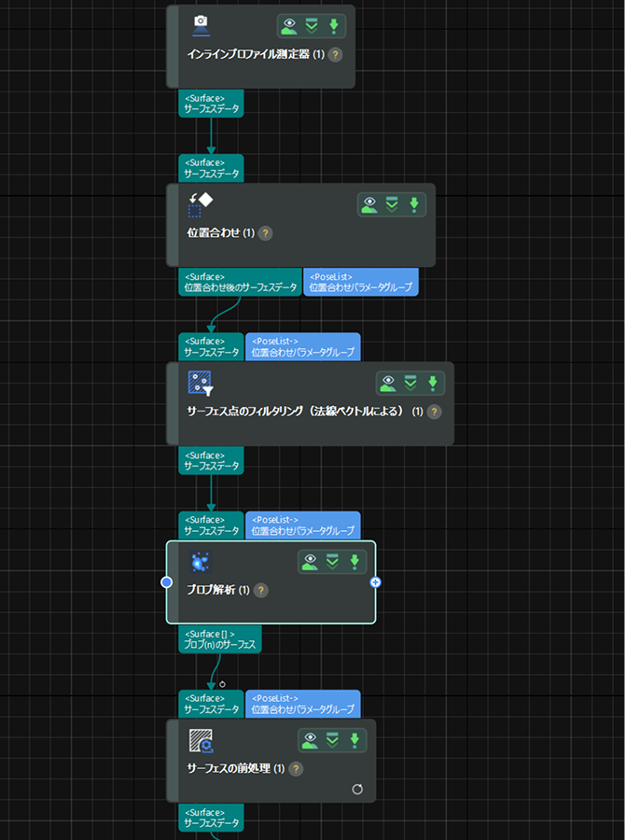The width and height of the screenshot is (625, 840).
Task: Click Surface input port above ブロブ解析
Action: (x=211, y=525)
